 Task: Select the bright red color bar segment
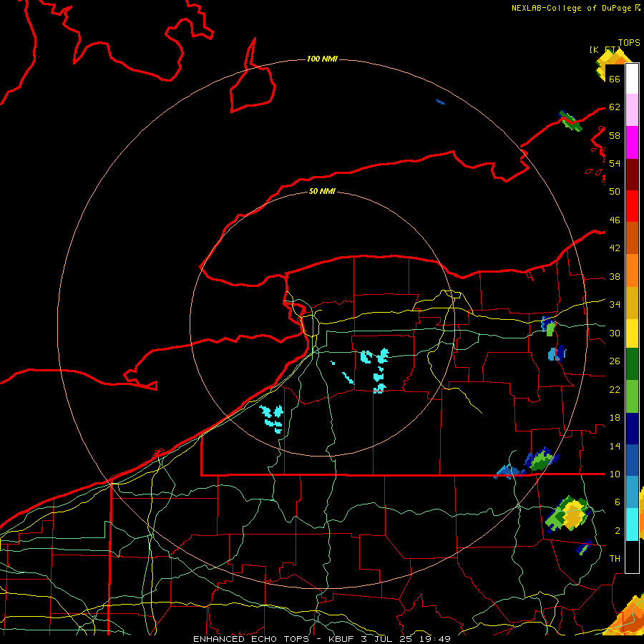click(x=632, y=206)
